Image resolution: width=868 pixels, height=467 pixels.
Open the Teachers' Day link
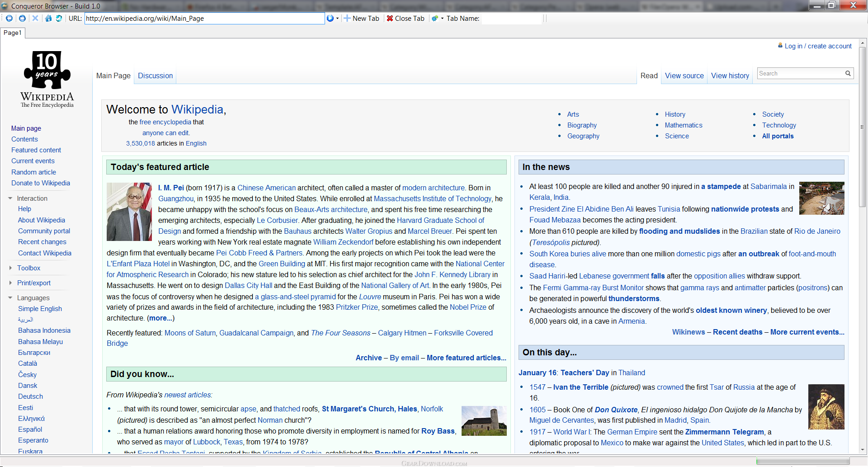pos(585,373)
